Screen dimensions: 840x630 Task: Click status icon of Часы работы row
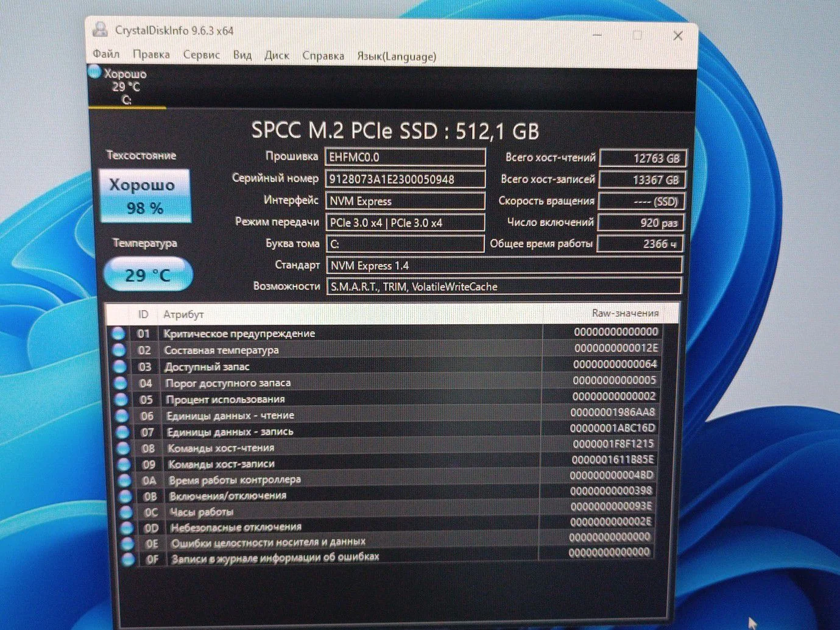point(126,512)
